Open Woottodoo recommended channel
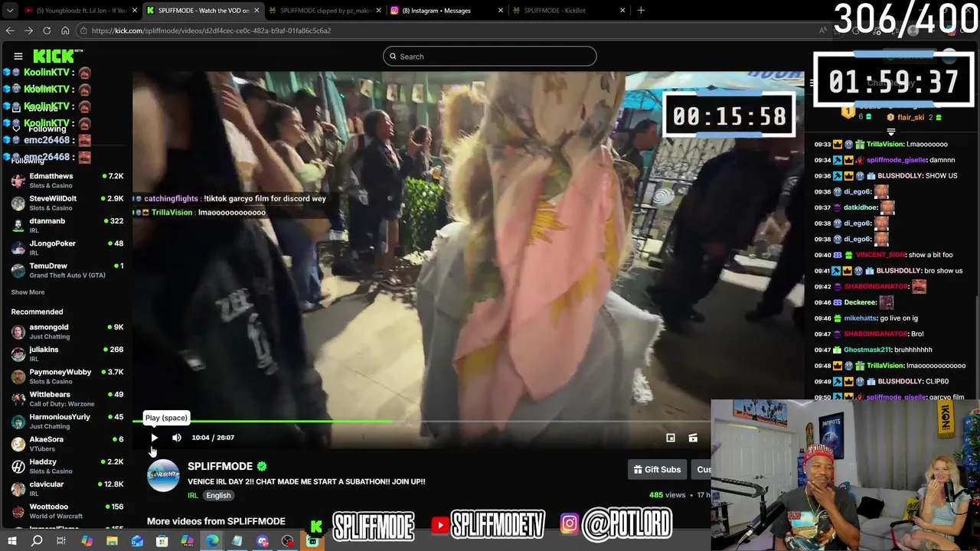980x551 pixels. pos(67,510)
